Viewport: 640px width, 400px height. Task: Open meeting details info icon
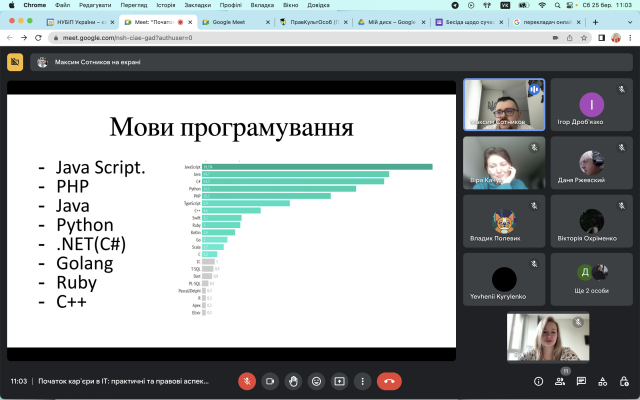pos(538,381)
